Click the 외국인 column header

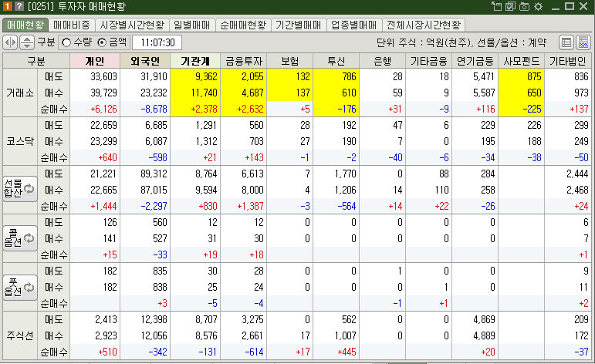(145, 61)
